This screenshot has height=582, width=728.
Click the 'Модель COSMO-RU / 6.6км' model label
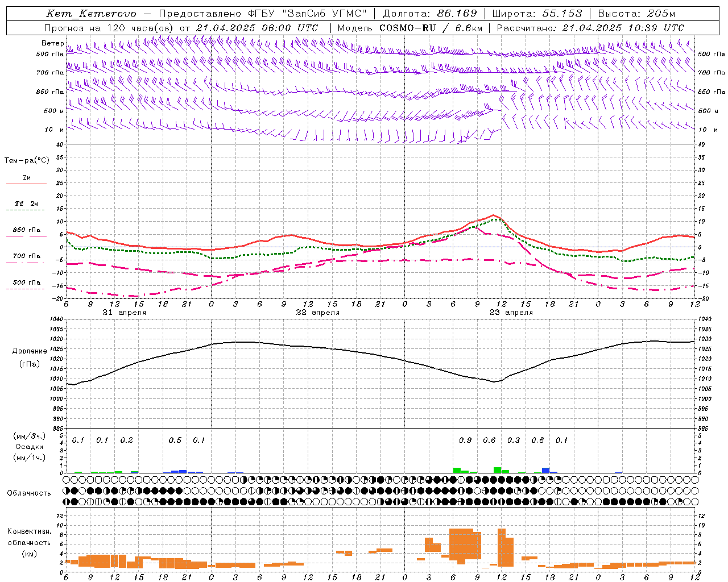410,28
